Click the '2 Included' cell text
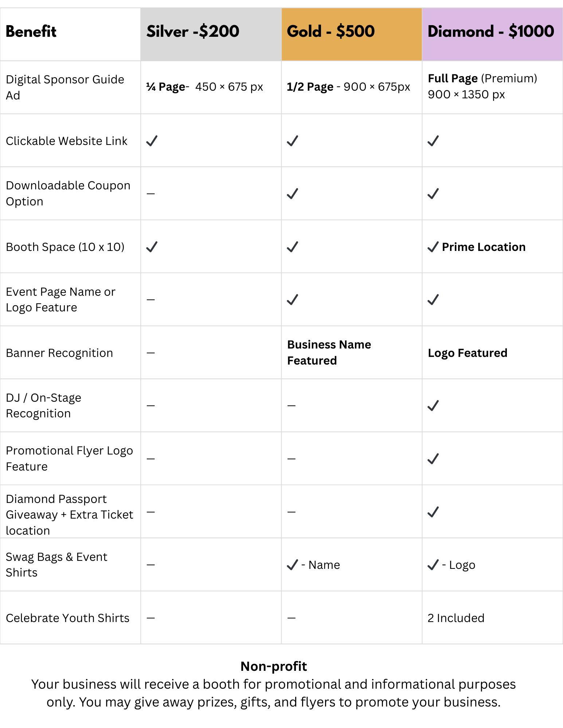This screenshot has height=728, width=563. 456,618
